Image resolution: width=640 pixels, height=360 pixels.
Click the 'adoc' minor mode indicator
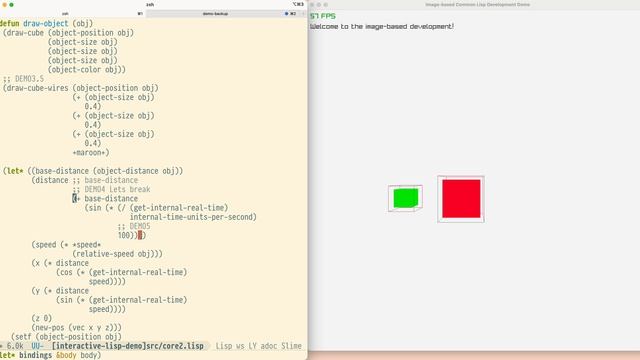point(269,346)
